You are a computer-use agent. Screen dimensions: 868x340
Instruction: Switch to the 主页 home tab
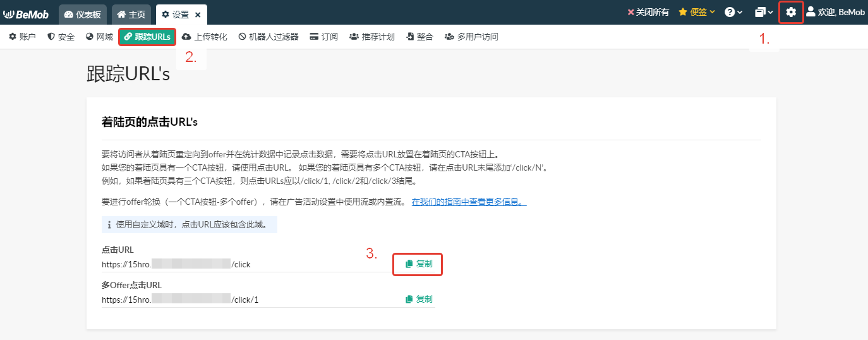(131, 14)
